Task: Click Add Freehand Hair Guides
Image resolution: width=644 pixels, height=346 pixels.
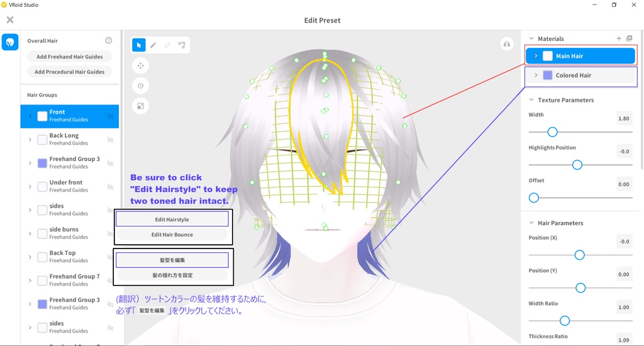Action: [69, 57]
